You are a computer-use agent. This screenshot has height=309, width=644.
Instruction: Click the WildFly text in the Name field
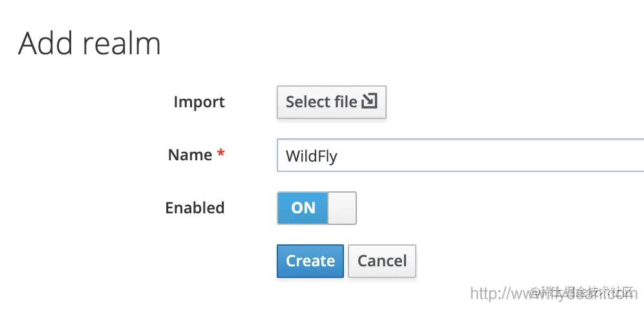tap(312, 156)
